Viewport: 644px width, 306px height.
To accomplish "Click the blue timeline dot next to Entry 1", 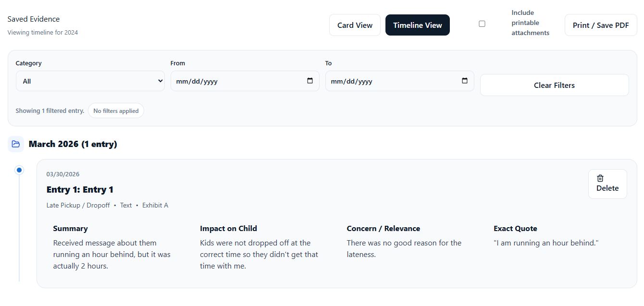I will (x=19, y=170).
